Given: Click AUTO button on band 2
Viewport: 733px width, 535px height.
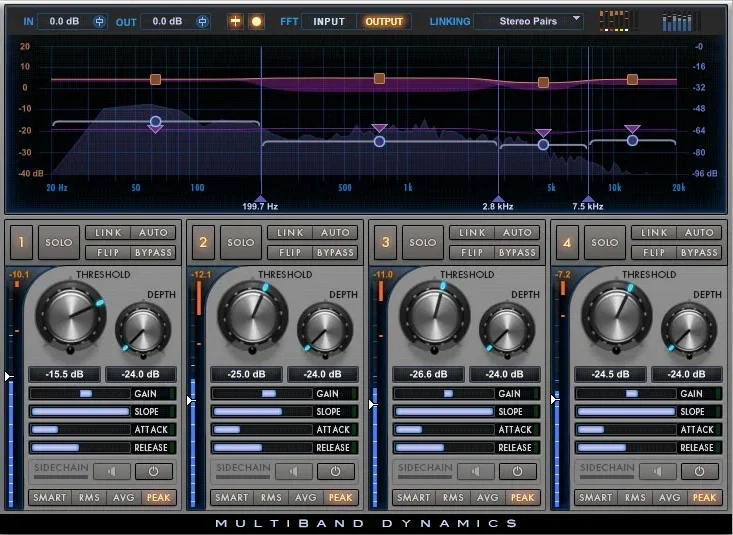Looking at the screenshot, I should 335,232.
